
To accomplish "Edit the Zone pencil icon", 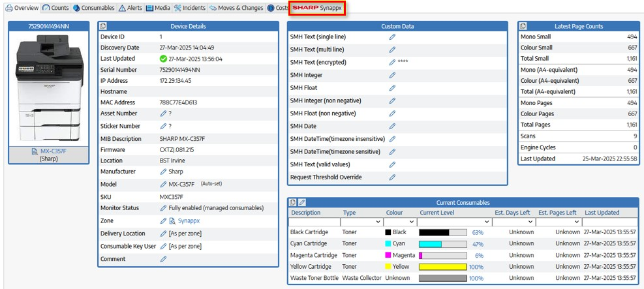I will pos(163,221).
